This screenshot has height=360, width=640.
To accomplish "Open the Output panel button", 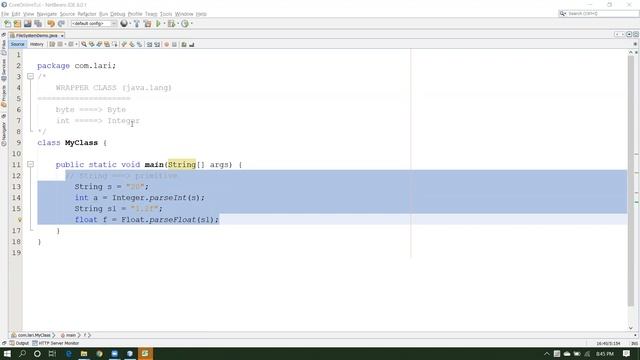I will click(x=19, y=343).
